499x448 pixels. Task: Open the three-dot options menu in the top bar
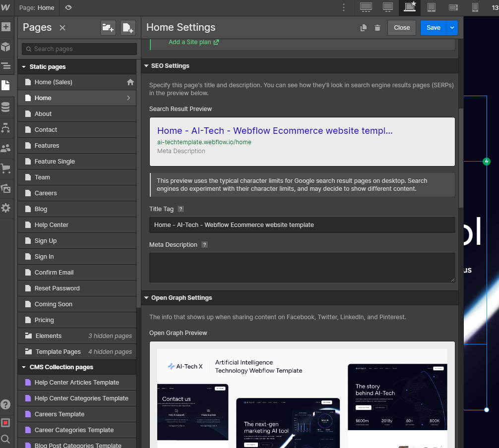click(344, 8)
